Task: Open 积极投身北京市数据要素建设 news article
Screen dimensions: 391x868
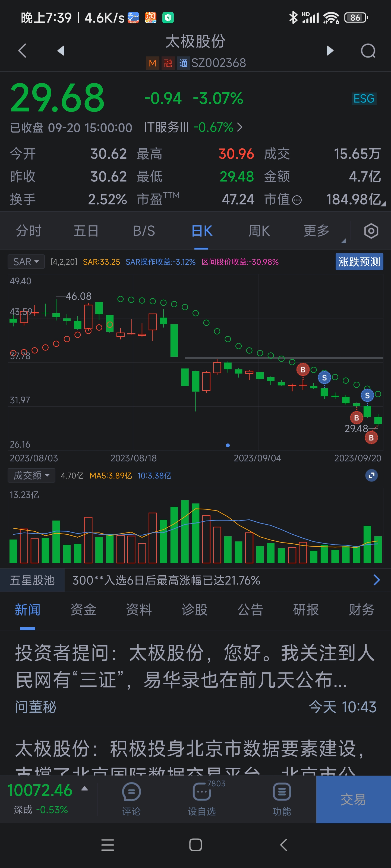Action: pyautogui.click(x=195, y=757)
